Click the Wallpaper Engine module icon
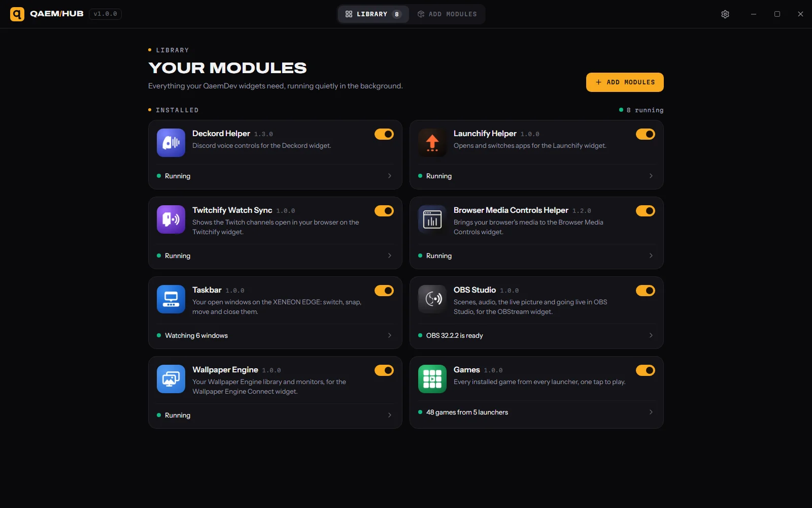Image resolution: width=812 pixels, height=508 pixels. (171, 379)
